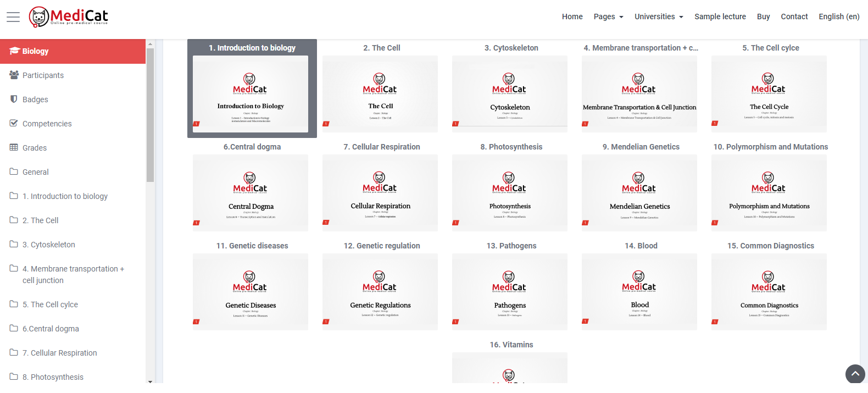Open the Cellular Respiration lesson thumbnail
The height and width of the screenshot is (393, 868).
[x=380, y=193]
